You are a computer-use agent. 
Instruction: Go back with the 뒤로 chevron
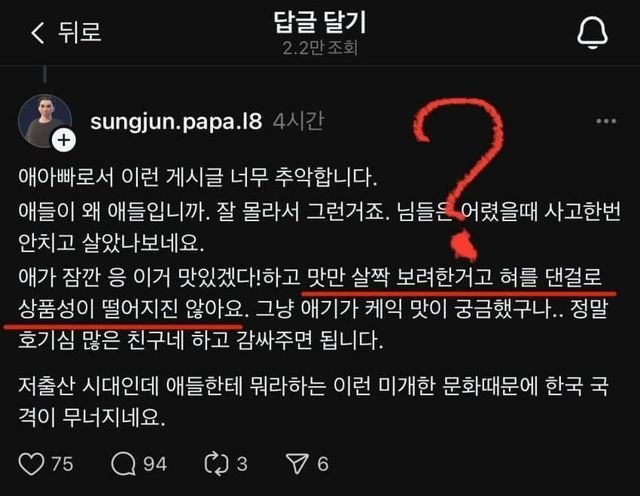coord(38,33)
